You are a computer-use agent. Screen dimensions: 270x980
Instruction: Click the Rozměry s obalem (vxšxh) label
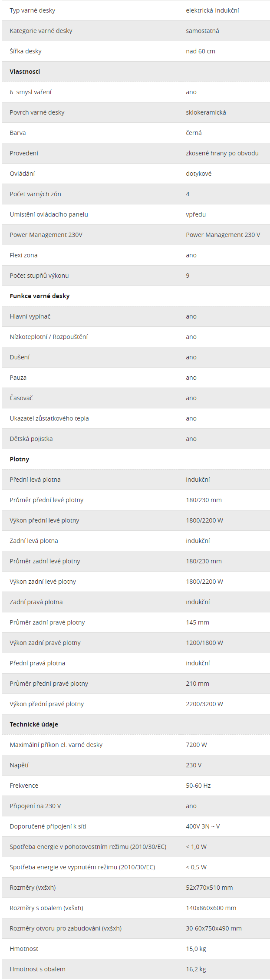click(46, 908)
